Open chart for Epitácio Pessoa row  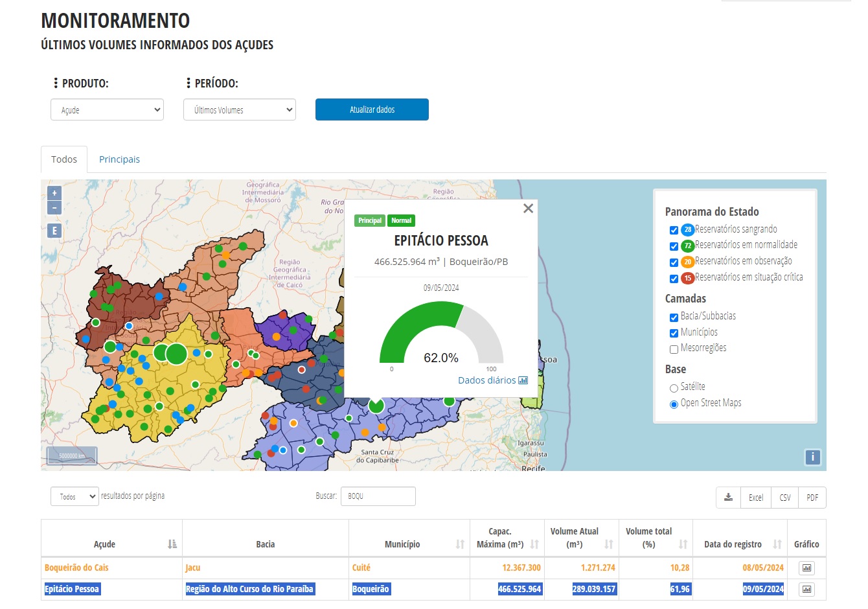pyautogui.click(x=806, y=590)
